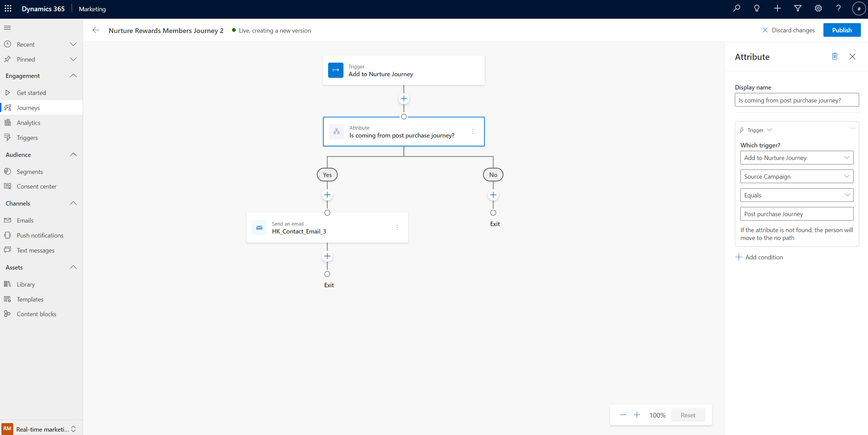Click the Publish button to go live

(x=841, y=30)
